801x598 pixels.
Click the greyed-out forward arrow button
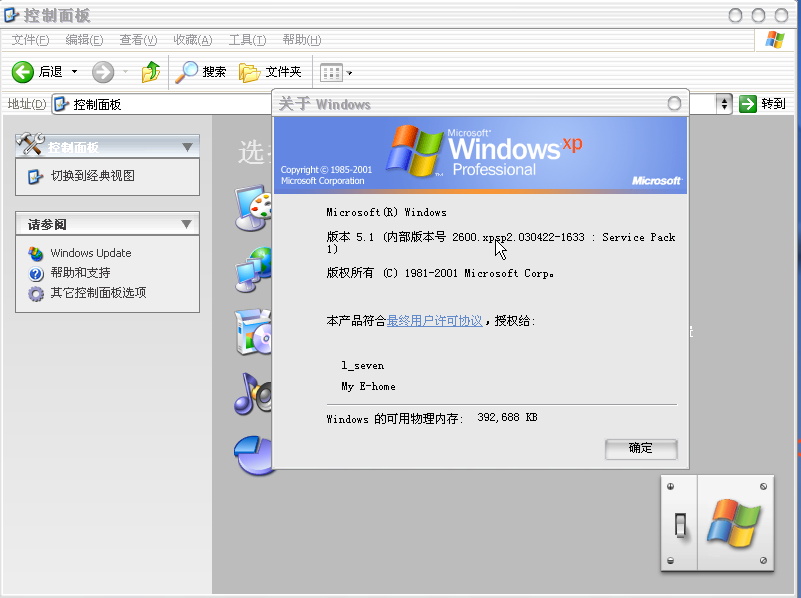103,72
